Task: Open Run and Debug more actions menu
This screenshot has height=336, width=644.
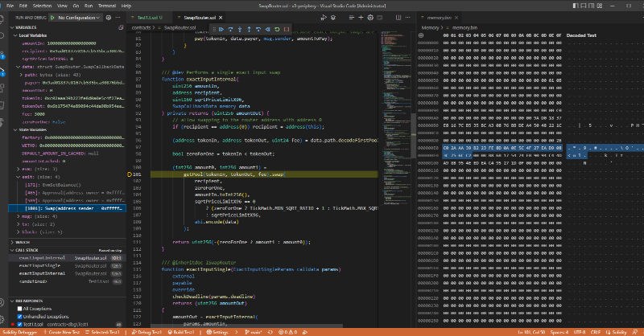Action: 118,18
